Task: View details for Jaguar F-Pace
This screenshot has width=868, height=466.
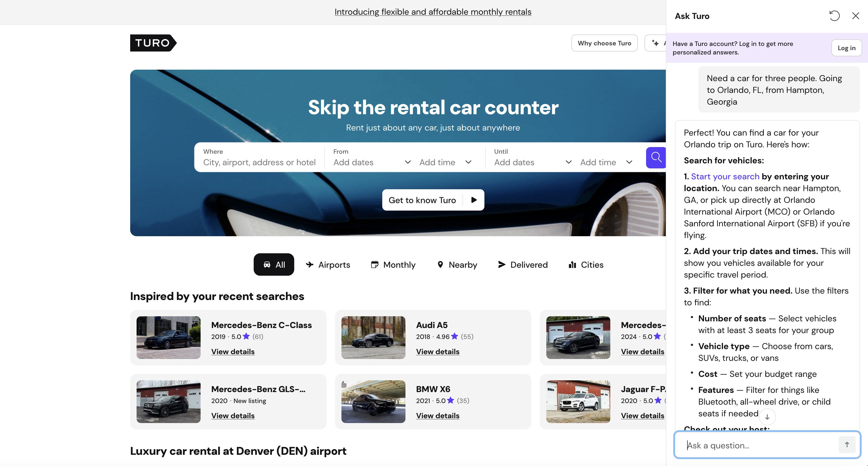Action: click(643, 416)
